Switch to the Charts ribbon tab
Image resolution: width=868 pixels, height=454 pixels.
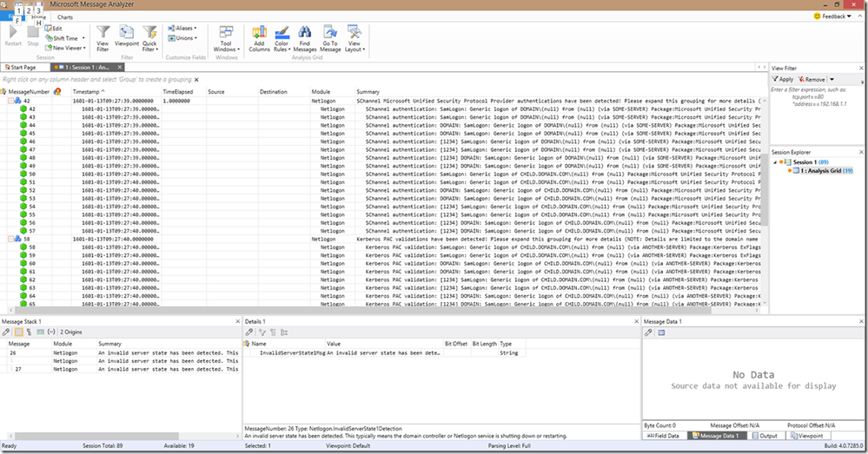[65, 17]
